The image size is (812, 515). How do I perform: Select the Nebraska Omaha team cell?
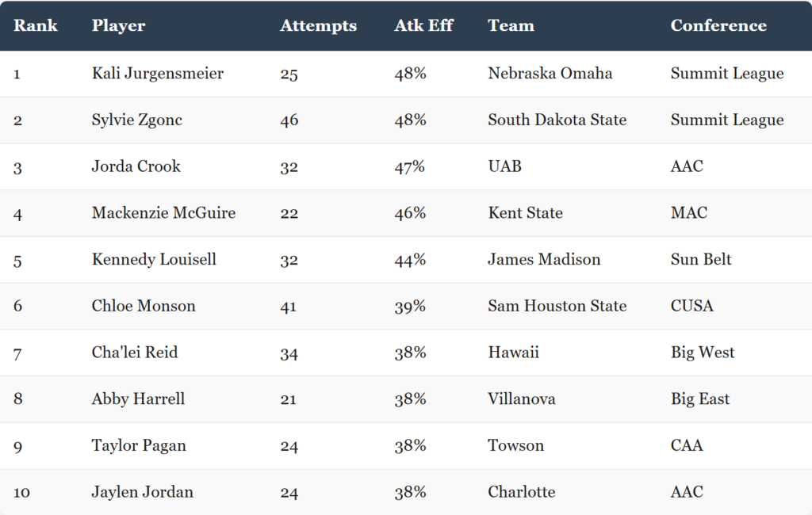point(550,73)
